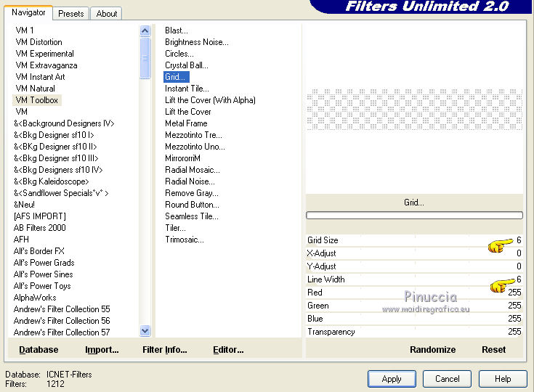Choose the Metal Frame filter

coord(186,123)
